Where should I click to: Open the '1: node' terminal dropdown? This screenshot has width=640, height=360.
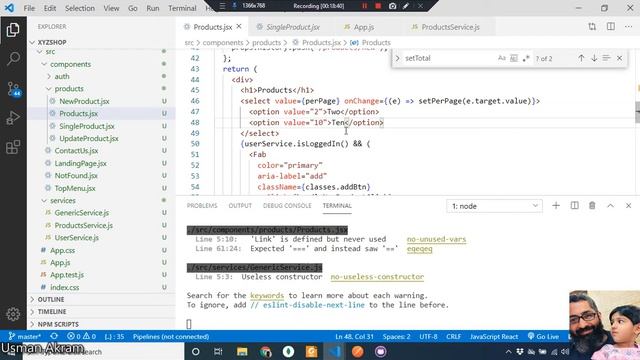click(x=494, y=206)
